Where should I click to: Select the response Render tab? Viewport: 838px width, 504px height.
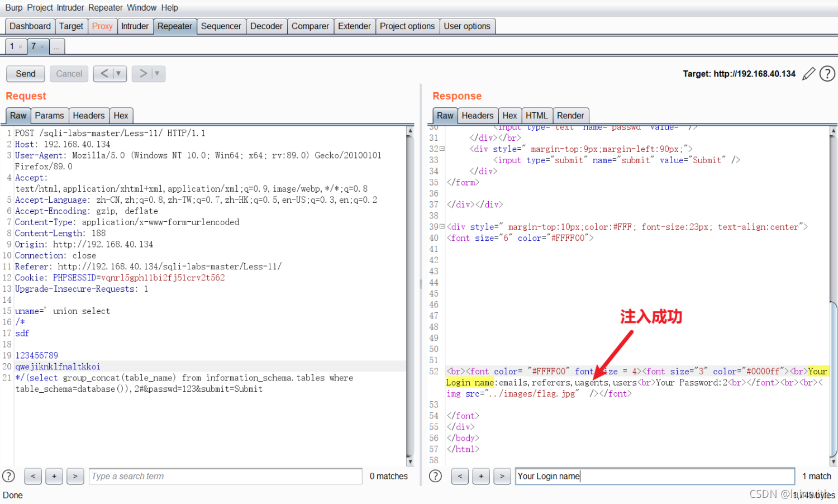570,116
